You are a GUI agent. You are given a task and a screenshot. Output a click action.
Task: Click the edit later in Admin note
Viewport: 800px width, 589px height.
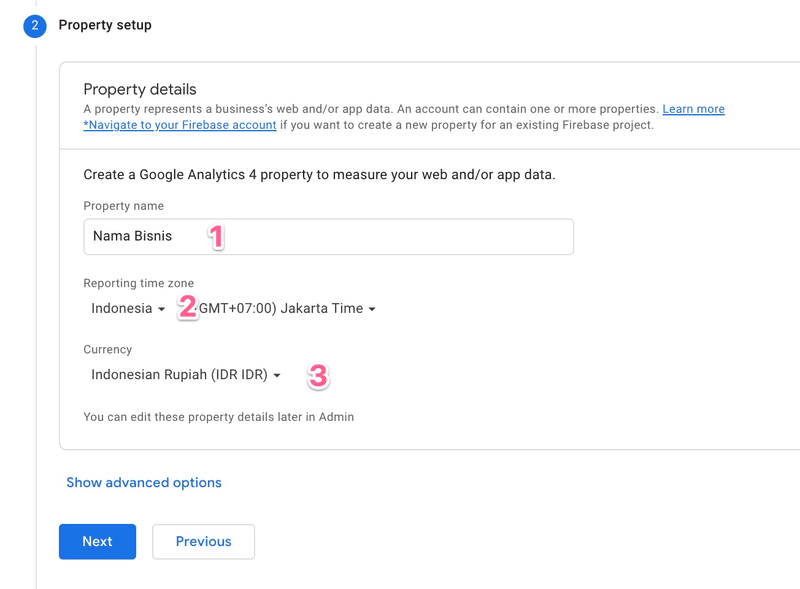coord(218,416)
